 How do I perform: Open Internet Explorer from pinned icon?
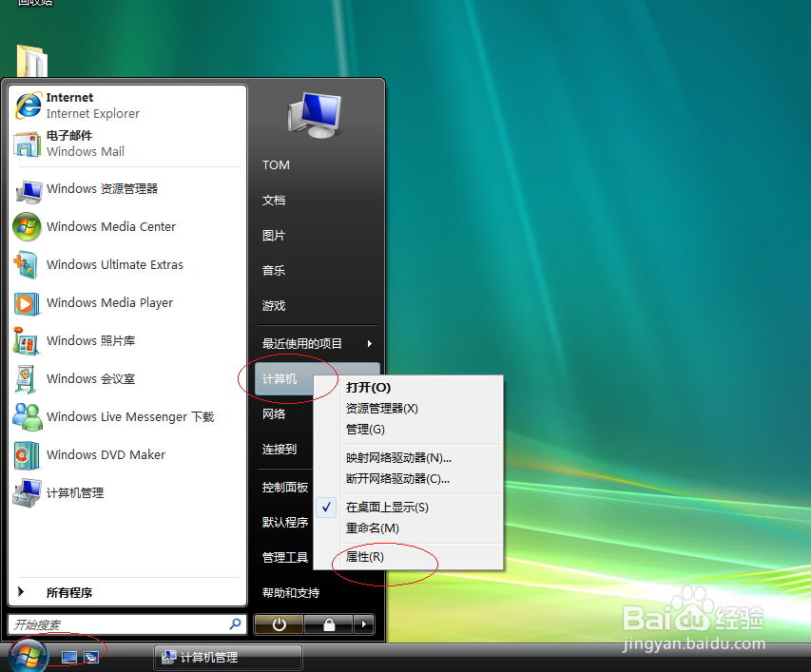point(28,106)
